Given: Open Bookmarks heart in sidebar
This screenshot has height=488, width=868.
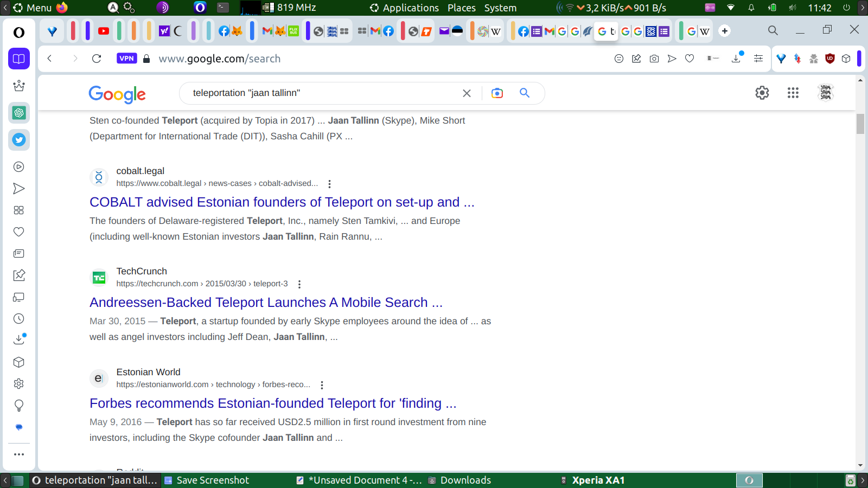Looking at the screenshot, I should [x=19, y=232].
